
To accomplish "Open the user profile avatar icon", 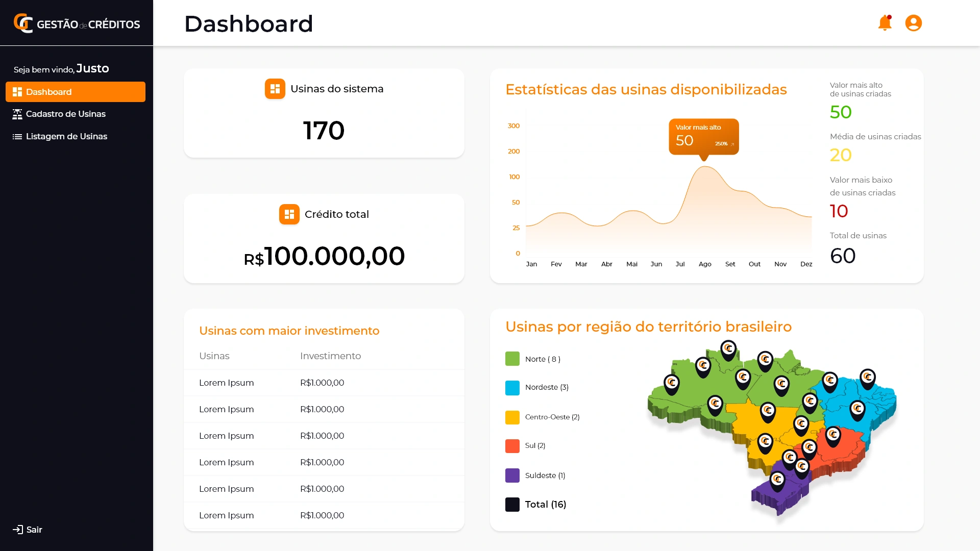I will coord(913,23).
